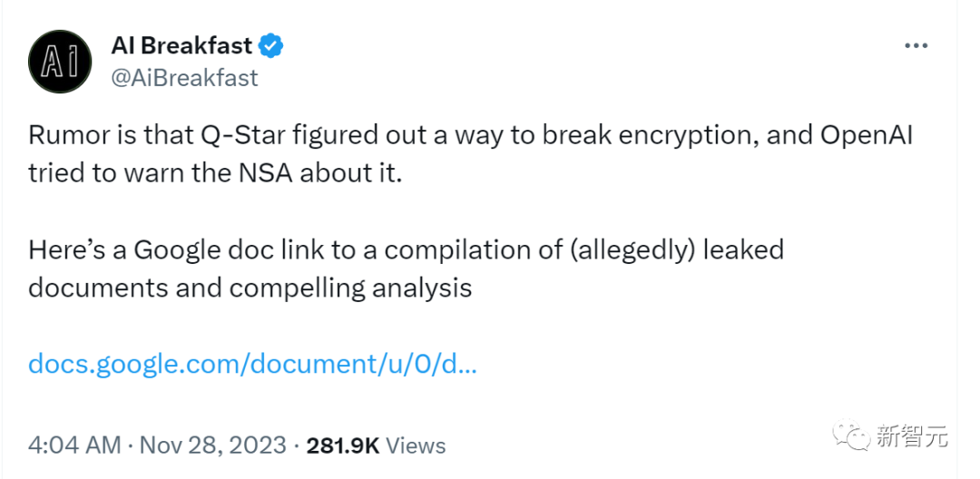Click the blue verified badge
The image size is (980, 479).
[272, 45]
